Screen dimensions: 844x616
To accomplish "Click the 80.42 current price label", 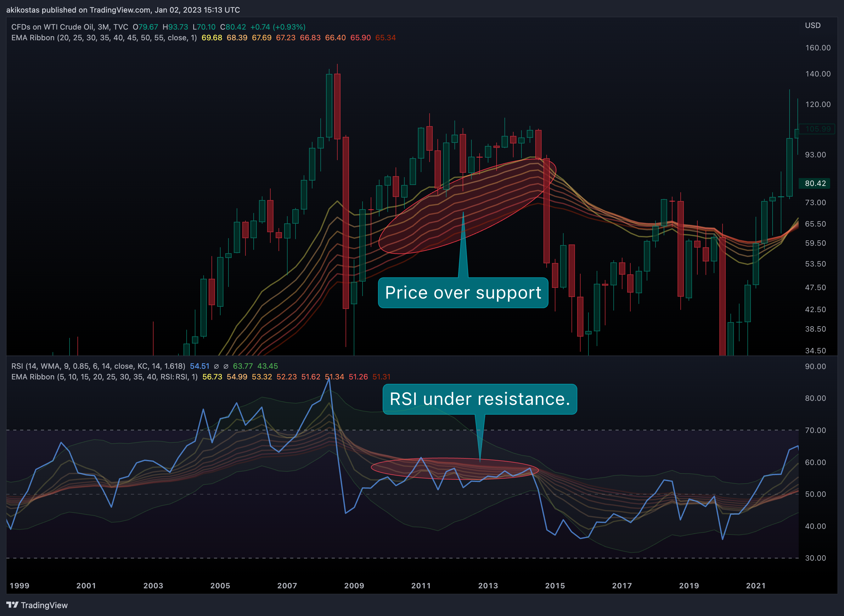I will (x=814, y=183).
